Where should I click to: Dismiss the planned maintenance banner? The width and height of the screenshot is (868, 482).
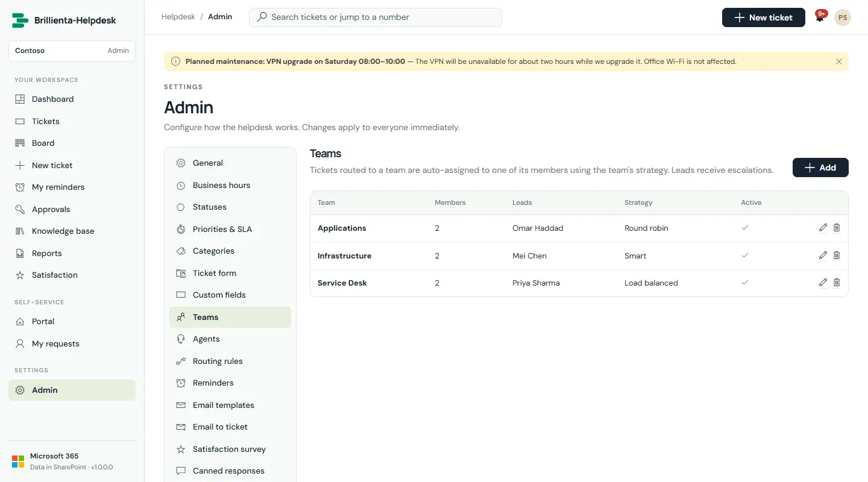point(839,61)
